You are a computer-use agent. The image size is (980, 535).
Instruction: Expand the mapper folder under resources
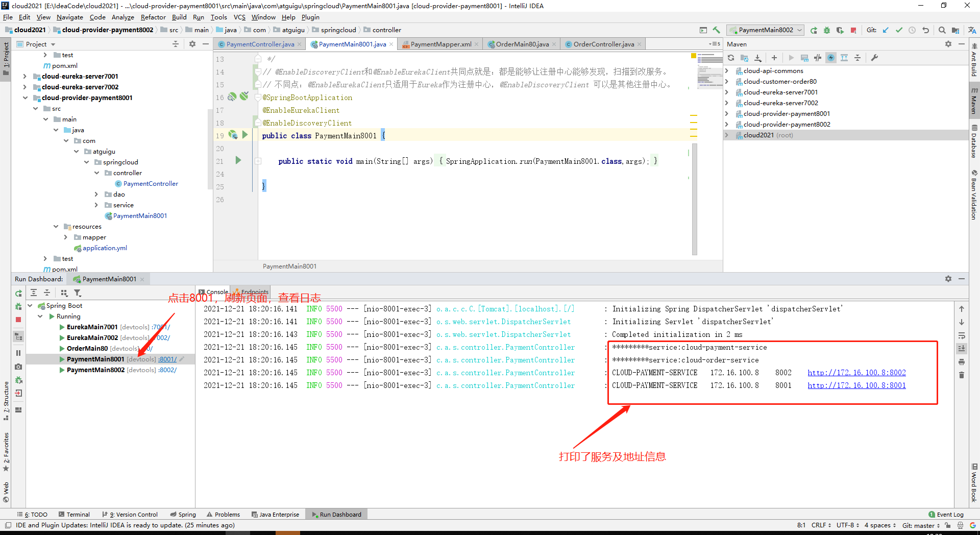[65, 237]
